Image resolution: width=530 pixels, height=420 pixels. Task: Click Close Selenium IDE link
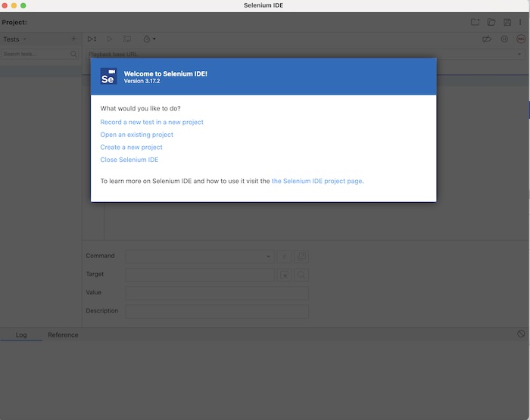click(x=129, y=160)
